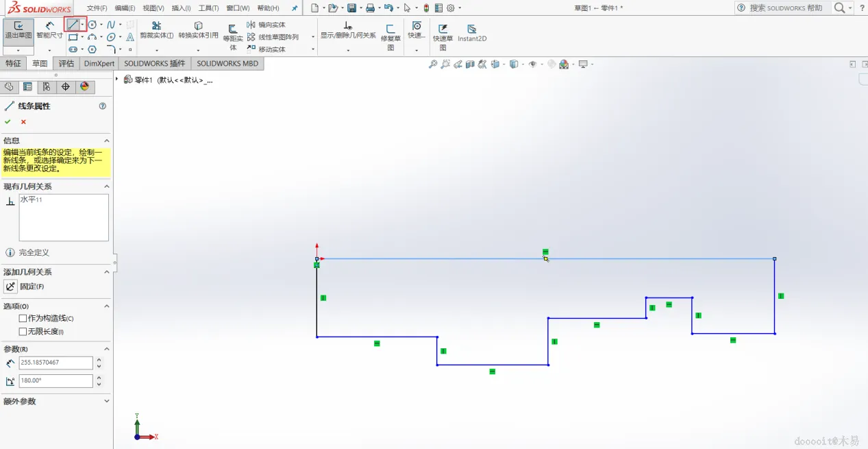
Task: Enable the 作为构造线 checkbox
Action: click(x=23, y=318)
